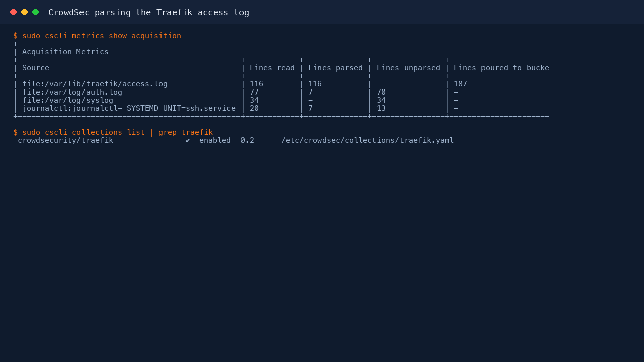Screen dimensions: 644x362
Task: Click the green maximize window dot
Action: (36, 12)
